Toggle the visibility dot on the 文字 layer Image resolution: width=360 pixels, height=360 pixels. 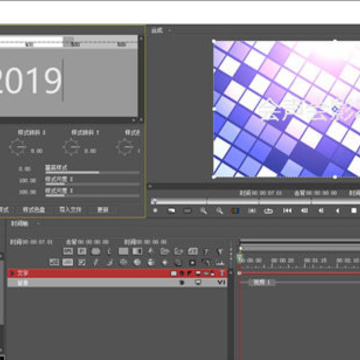[x=182, y=273]
